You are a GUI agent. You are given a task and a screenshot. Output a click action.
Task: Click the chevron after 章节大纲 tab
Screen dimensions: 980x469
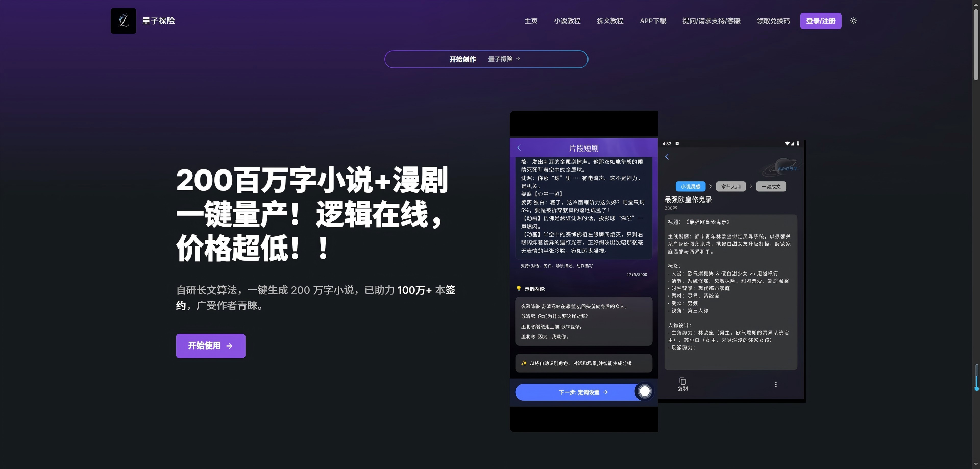(751, 187)
